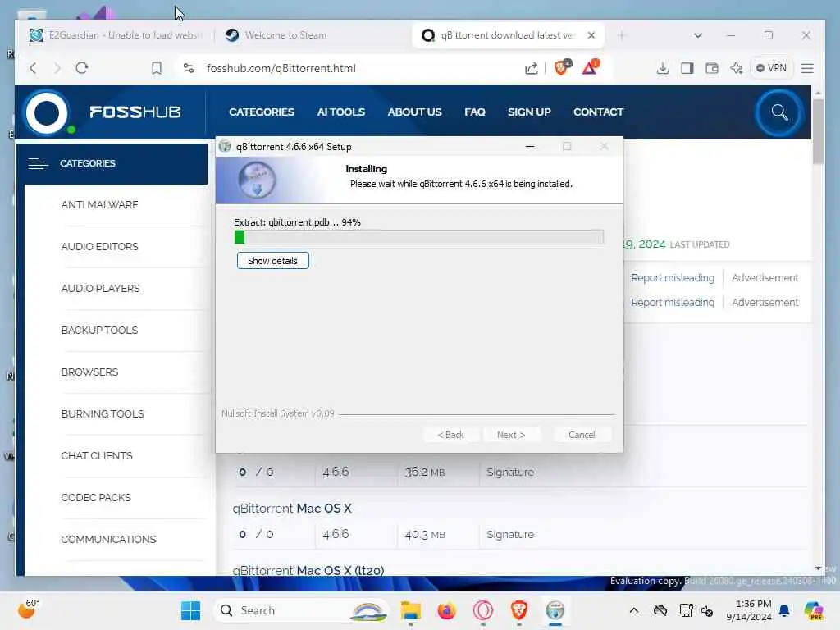The height and width of the screenshot is (630, 840).
Task: Click the browser forward arrow
Action: [57, 68]
